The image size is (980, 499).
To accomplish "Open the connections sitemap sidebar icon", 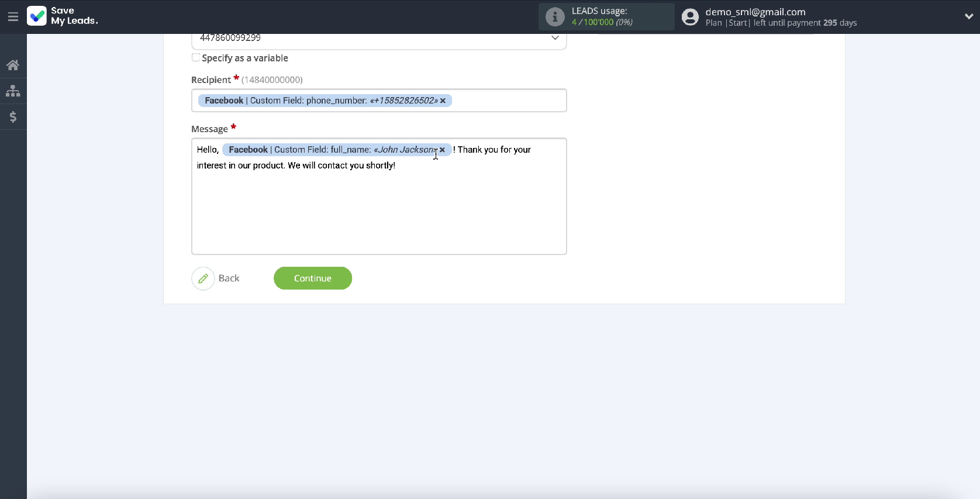I will pos(13,91).
